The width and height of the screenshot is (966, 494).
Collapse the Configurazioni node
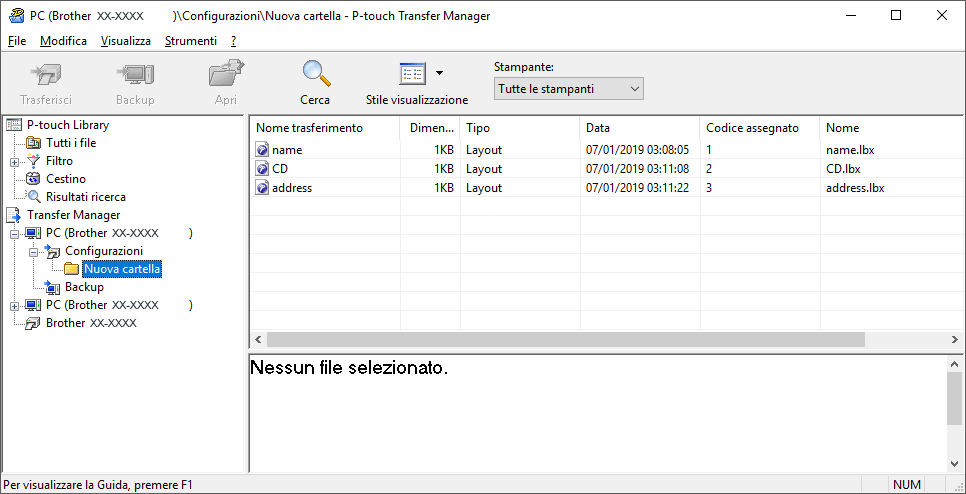pos(33,251)
